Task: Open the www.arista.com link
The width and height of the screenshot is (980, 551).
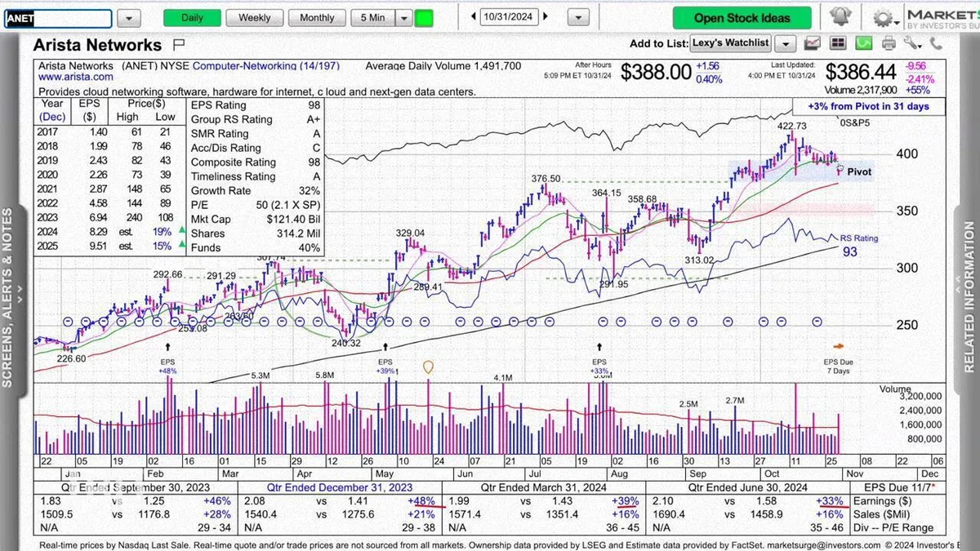Action: coord(65,77)
